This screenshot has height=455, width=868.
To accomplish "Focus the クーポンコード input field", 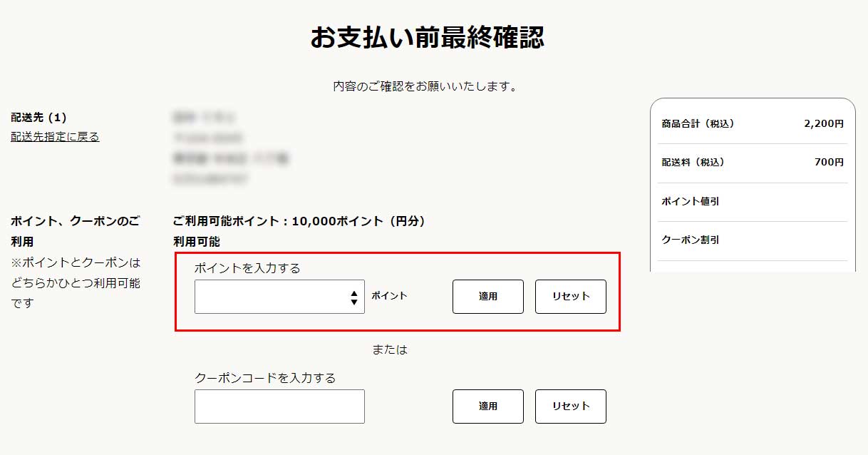I will [x=279, y=407].
